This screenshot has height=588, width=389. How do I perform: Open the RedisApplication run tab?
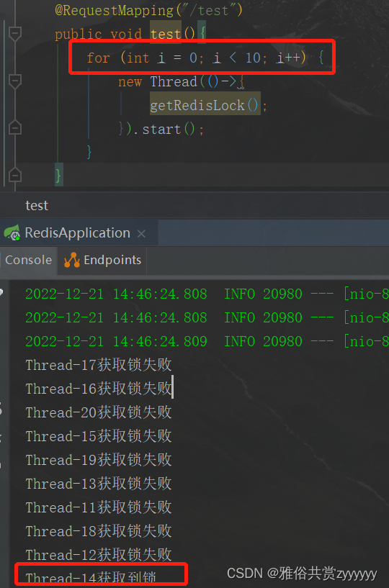pos(77,233)
